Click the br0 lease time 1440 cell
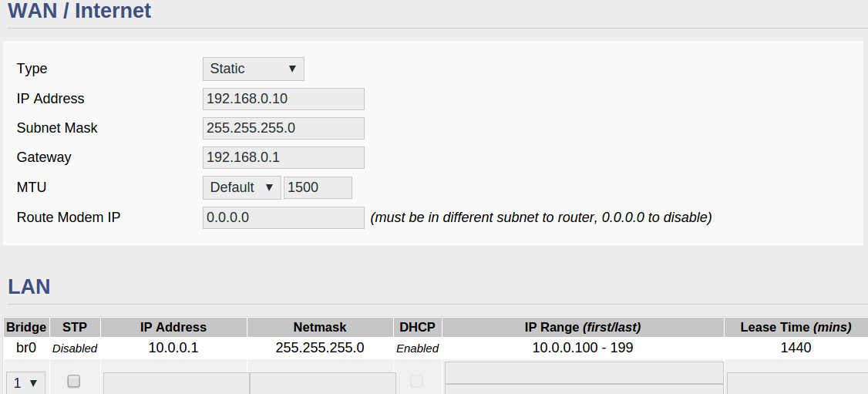868x394 pixels. click(x=796, y=348)
